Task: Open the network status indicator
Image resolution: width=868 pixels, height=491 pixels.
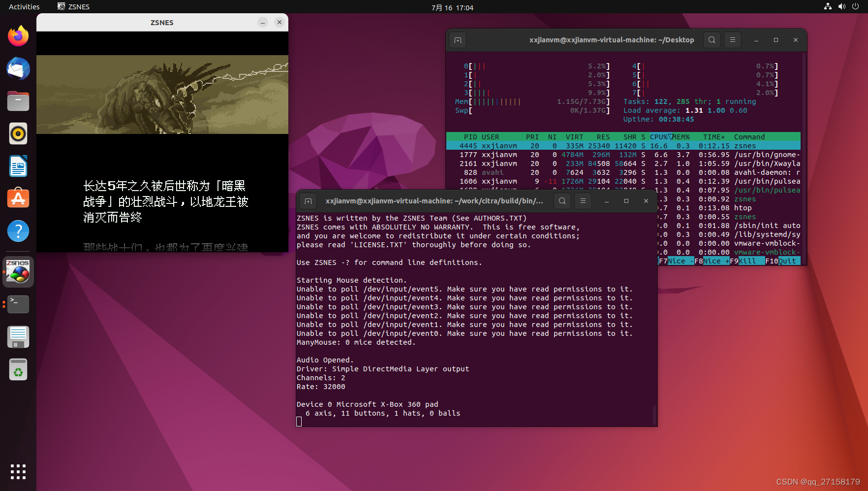Action: point(828,7)
